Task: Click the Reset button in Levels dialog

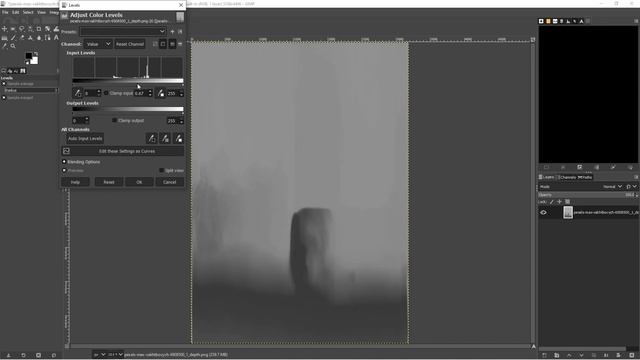Action: pos(109,182)
